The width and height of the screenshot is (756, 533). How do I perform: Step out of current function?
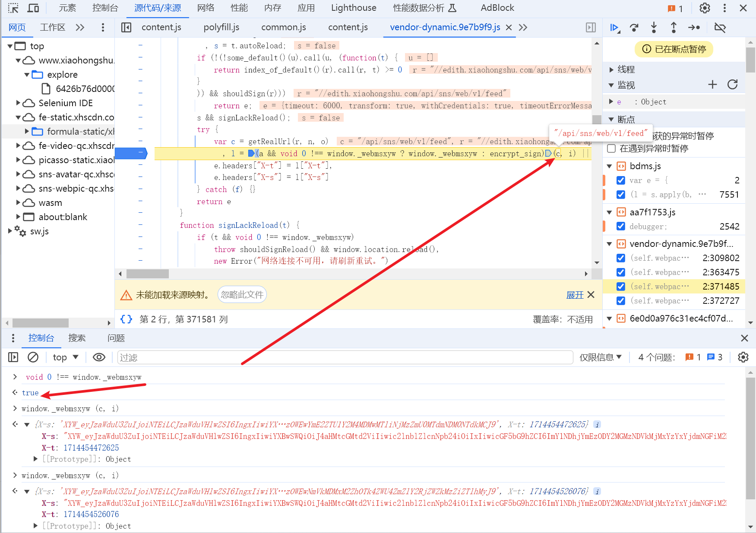pos(674,28)
